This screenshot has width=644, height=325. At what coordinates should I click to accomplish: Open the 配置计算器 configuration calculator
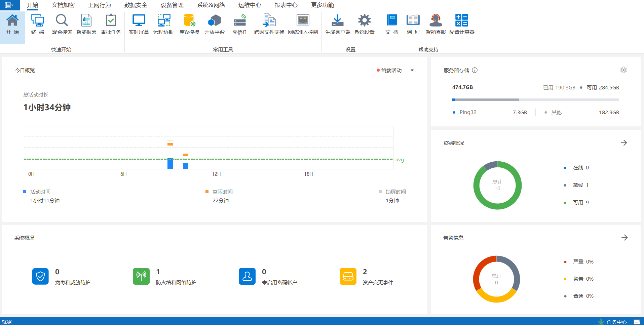point(462,24)
